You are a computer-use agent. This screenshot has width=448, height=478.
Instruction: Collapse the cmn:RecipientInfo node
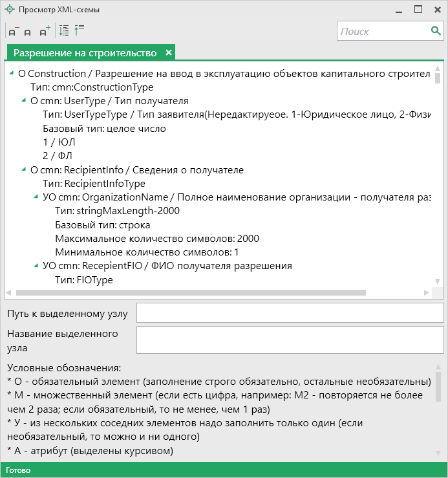point(25,170)
